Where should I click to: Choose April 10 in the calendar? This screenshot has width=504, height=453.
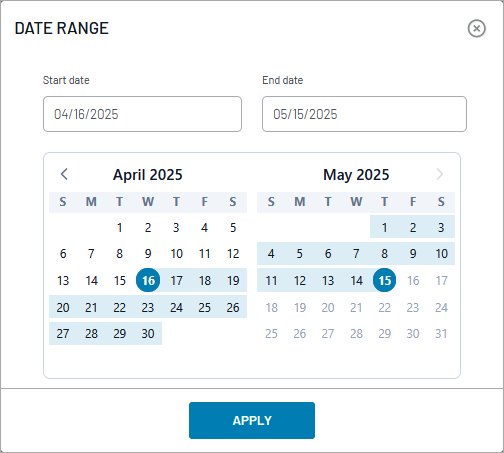coord(176,254)
